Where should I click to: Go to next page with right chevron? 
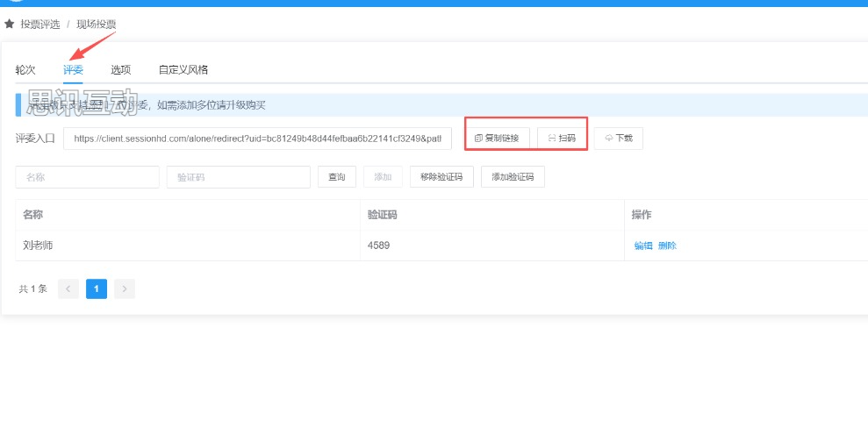tap(125, 288)
